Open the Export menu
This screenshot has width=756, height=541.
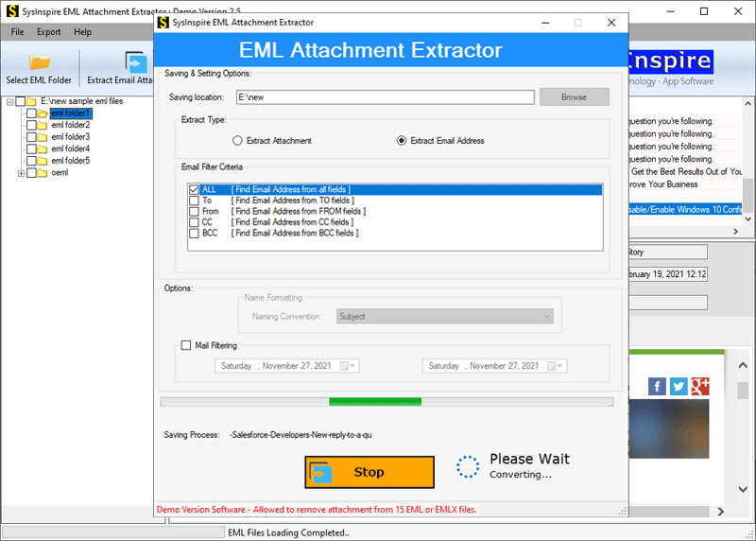tap(48, 32)
